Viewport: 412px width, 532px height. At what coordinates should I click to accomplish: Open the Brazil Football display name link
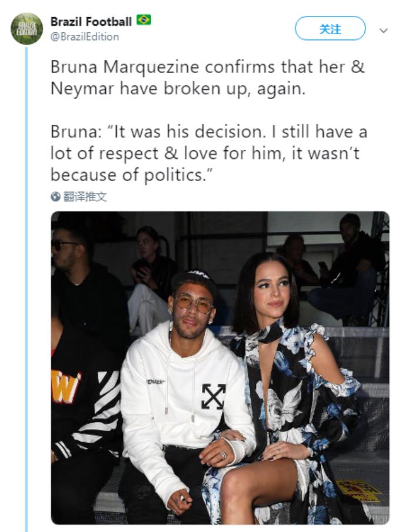point(91,22)
